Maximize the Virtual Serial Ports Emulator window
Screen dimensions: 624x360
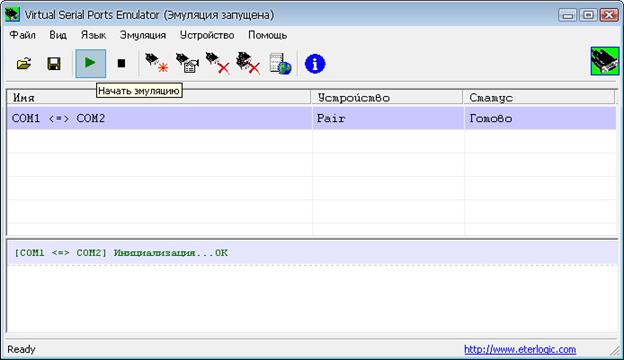point(588,15)
